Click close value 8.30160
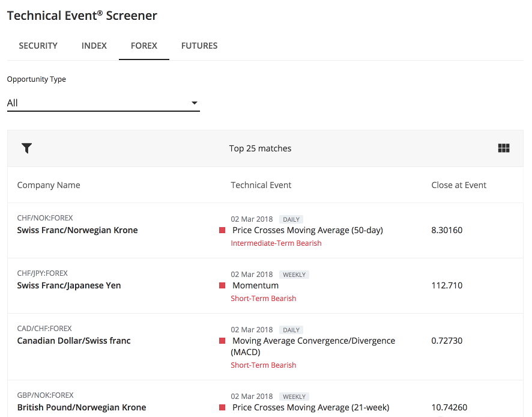532x417 pixels. click(447, 230)
